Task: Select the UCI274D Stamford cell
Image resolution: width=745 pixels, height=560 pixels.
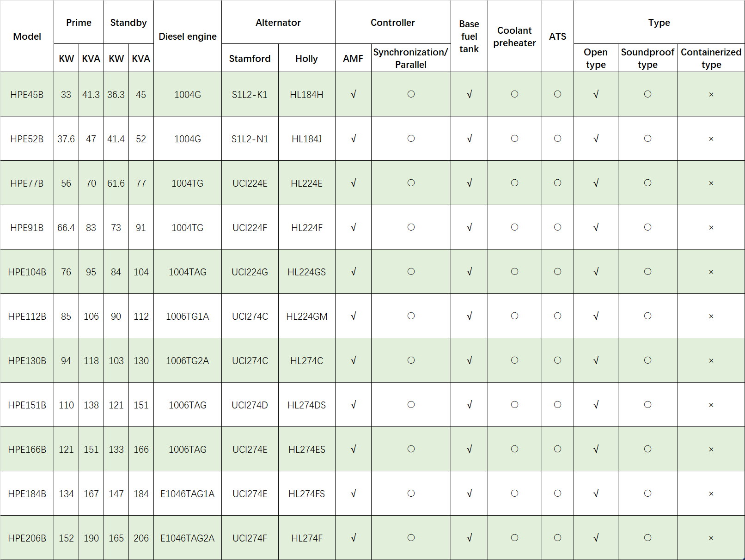Action: click(250, 405)
